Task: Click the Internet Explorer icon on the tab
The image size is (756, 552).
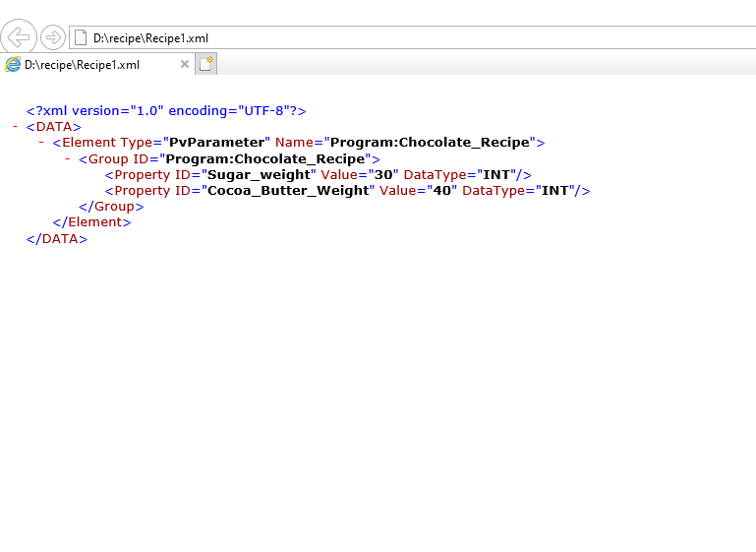Action: pyautogui.click(x=13, y=64)
